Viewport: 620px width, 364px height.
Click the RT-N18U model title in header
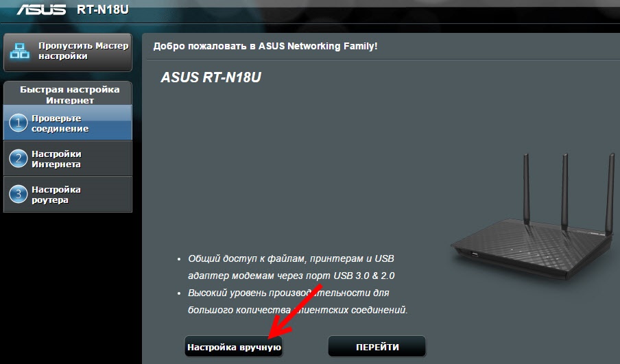point(102,9)
